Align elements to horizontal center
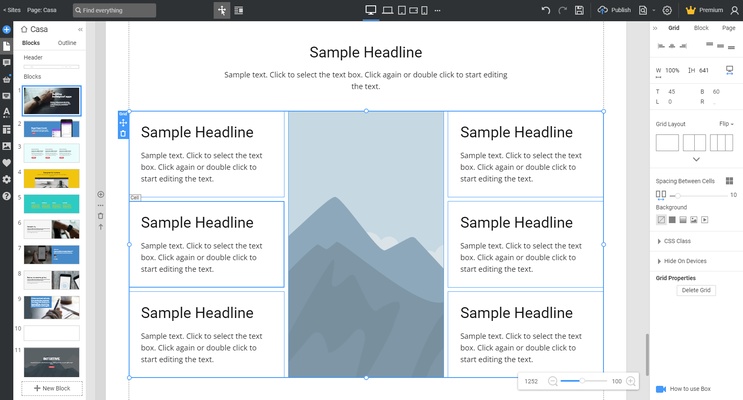The image size is (743, 400). point(672,46)
